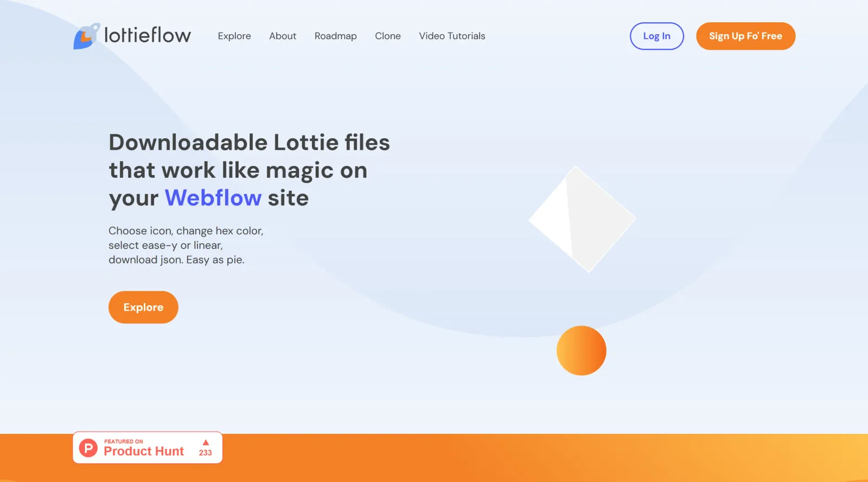Click the Product Hunt upvote arrow

[206, 442]
